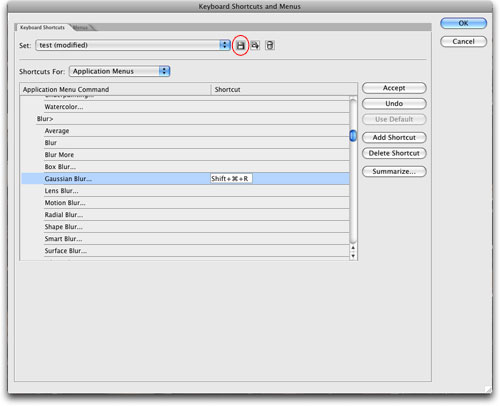Open the Summarize... dialog
500x406 pixels.
point(394,172)
